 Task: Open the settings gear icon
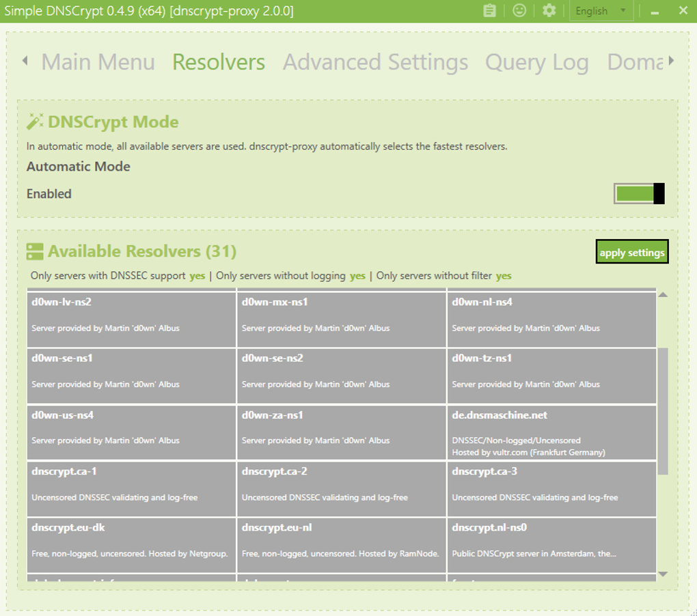click(x=548, y=10)
